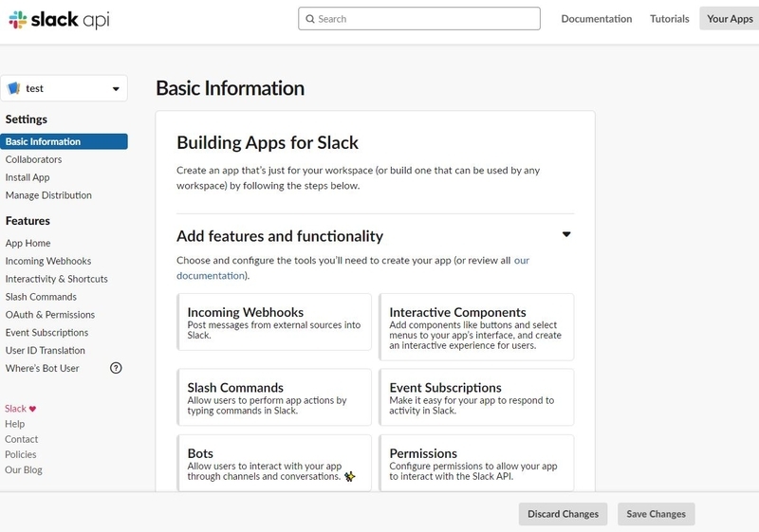Click the Save Changes button
Viewport: 759px width, 532px height.
click(x=656, y=514)
